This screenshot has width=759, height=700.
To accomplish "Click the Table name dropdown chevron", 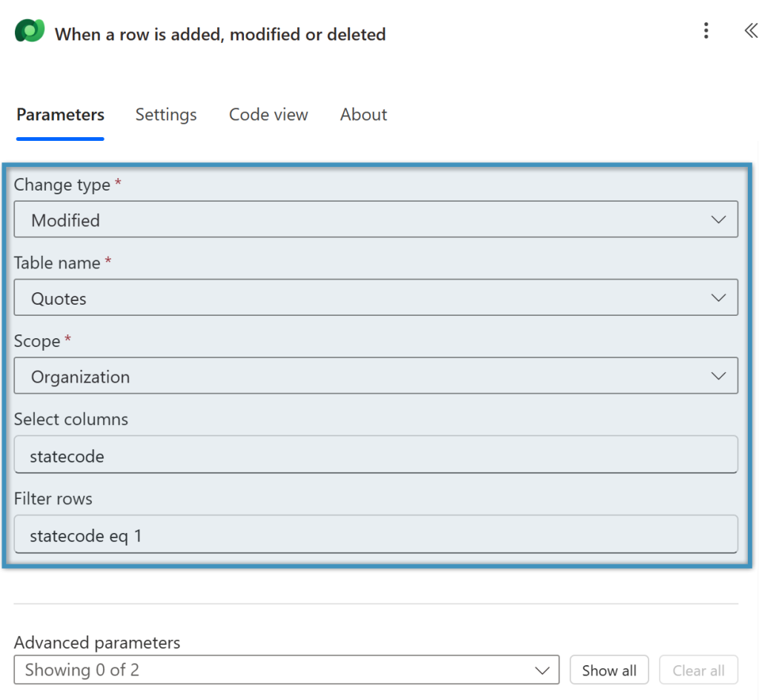I will (717, 297).
